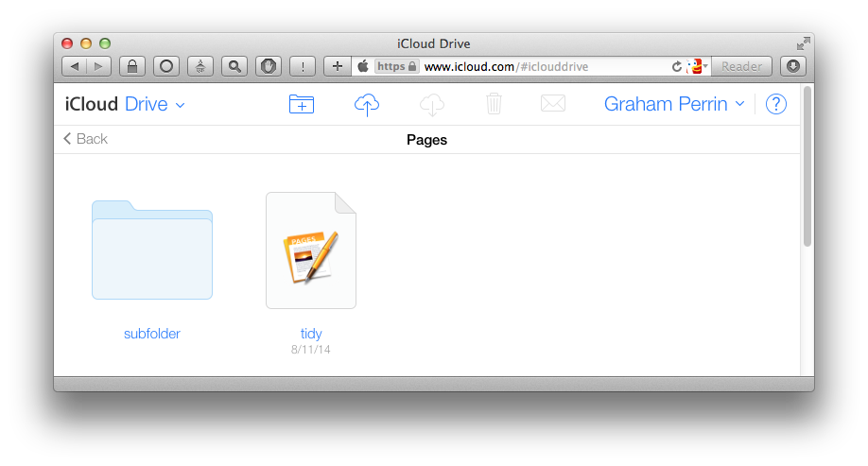Reload the page with refresh arrow
Screen dimensions: 868x466
click(x=676, y=66)
